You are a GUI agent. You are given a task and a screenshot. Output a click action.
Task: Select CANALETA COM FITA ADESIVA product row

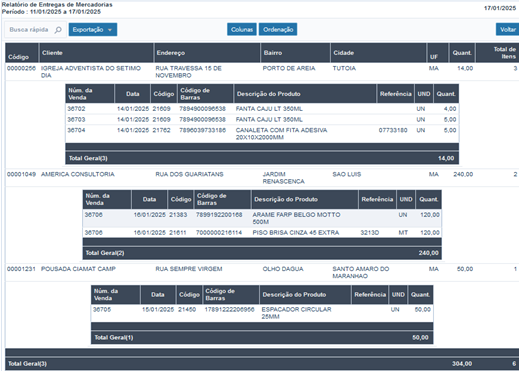click(262, 134)
